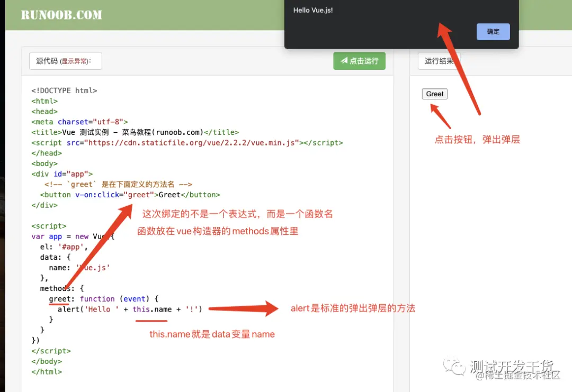Click the alert('Hello ' code line
This screenshot has height=392, width=572.
point(130,309)
